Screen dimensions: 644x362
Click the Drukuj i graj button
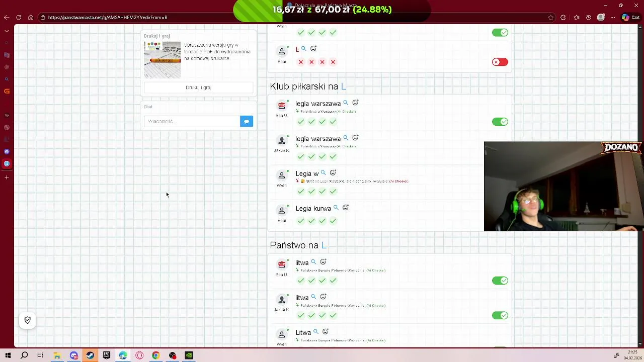coord(198,87)
